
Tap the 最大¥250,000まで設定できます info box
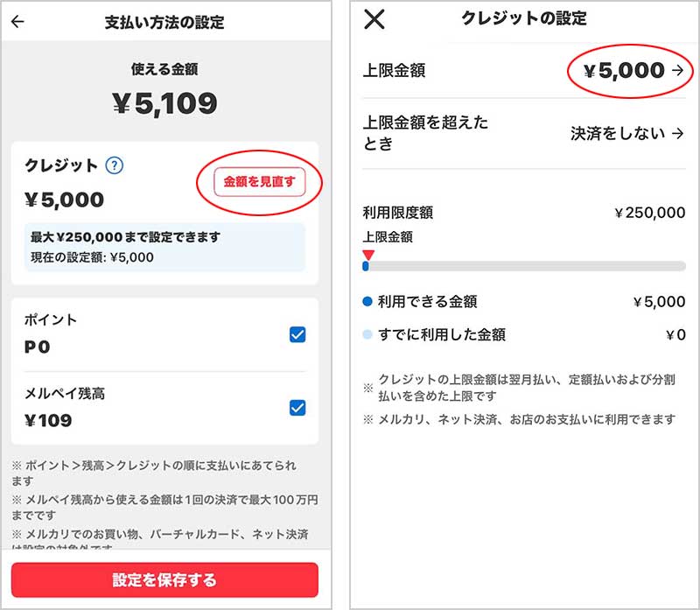coord(164,247)
